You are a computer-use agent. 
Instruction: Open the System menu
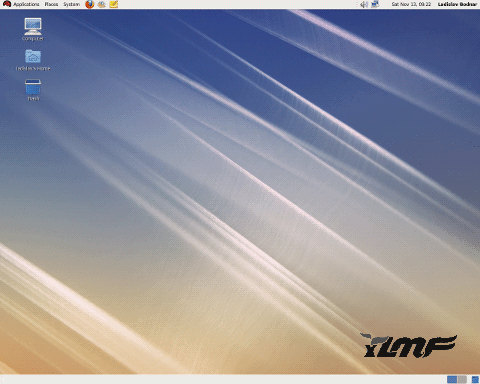71,4
